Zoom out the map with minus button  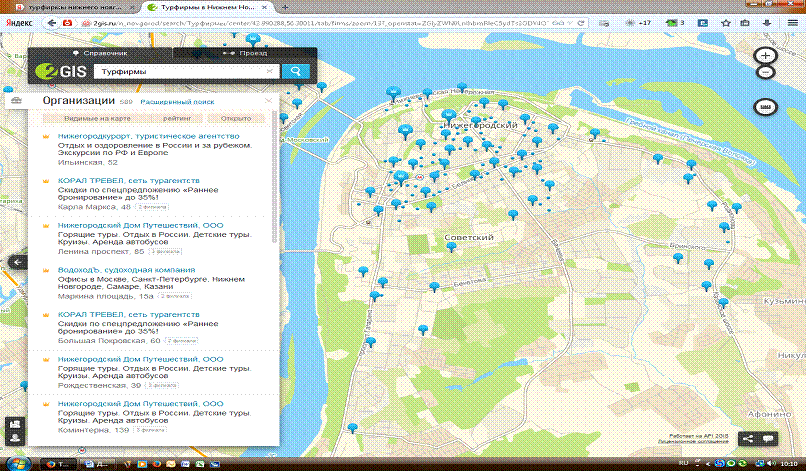(765, 72)
